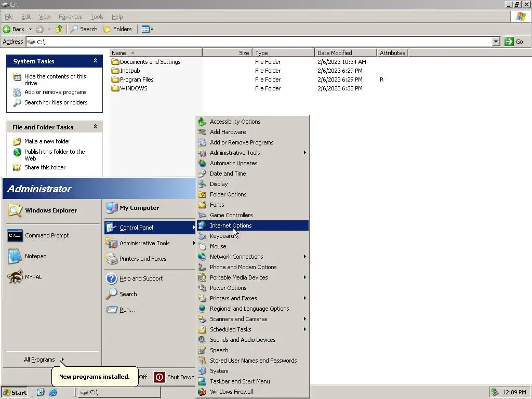This screenshot has height=399, width=532.
Task: Click Share this folder link
Action: point(45,167)
